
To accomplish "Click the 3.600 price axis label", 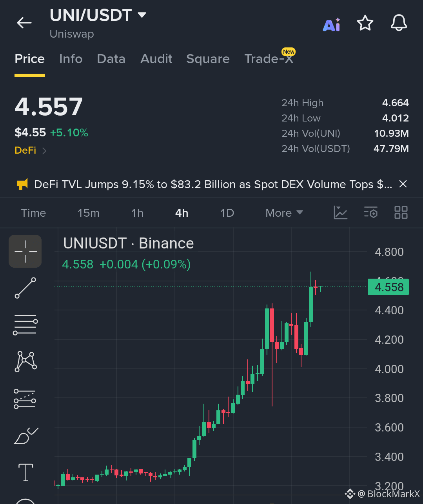I will [389, 427].
